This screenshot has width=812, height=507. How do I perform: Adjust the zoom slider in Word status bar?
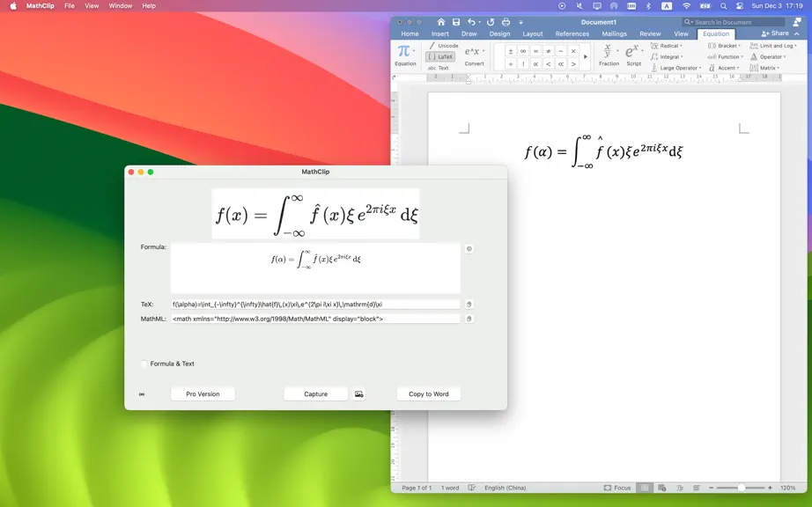[x=741, y=488]
